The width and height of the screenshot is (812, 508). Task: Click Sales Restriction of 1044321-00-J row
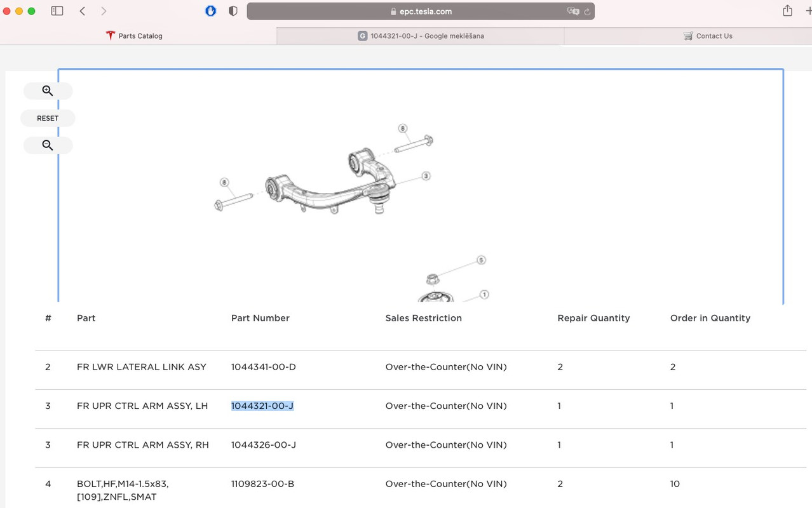tap(446, 406)
